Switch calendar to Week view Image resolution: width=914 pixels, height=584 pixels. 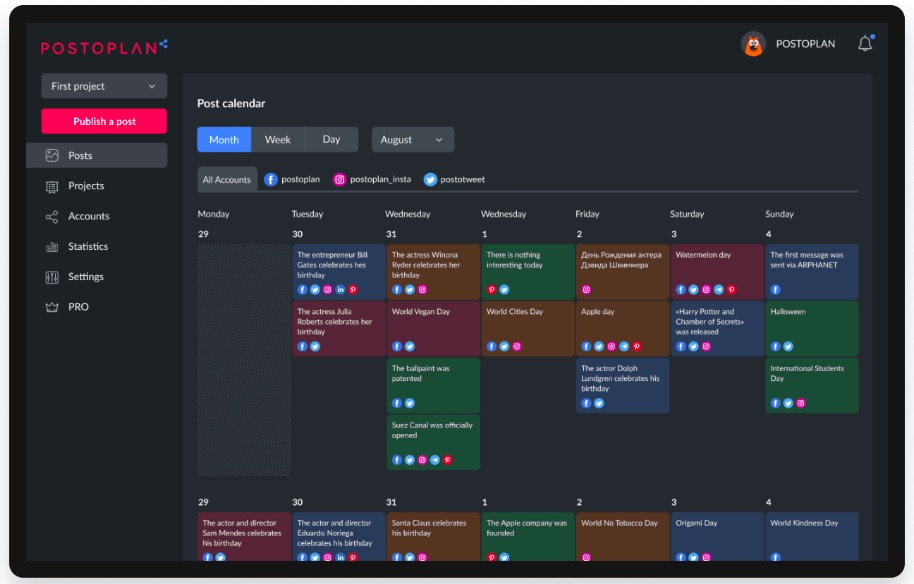pyautogui.click(x=278, y=140)
